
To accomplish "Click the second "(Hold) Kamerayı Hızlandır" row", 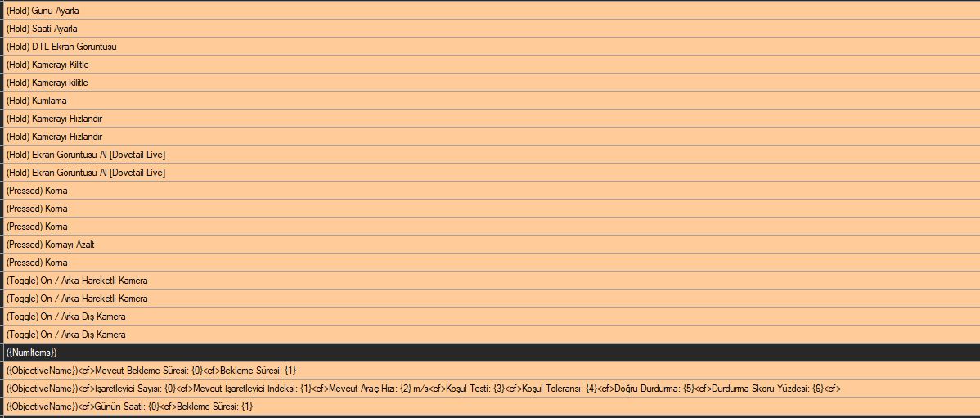I will pyautogui.click(x=54, y=137).
